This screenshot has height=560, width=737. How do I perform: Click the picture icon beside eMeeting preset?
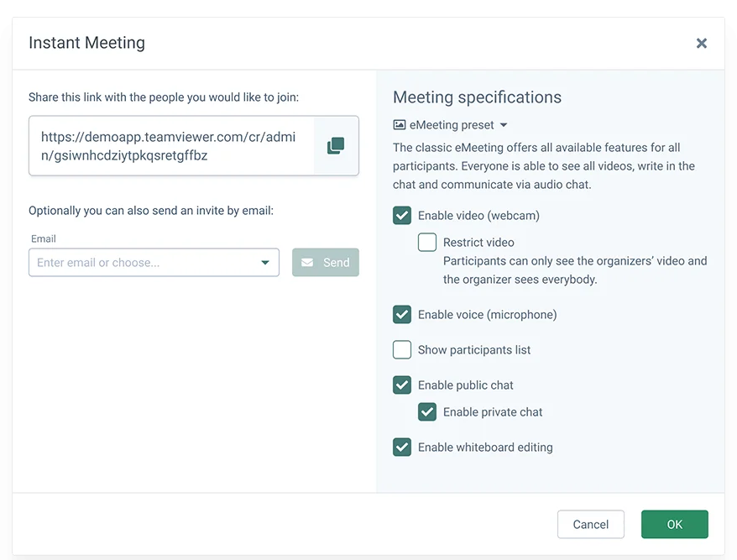click(399, 124)
